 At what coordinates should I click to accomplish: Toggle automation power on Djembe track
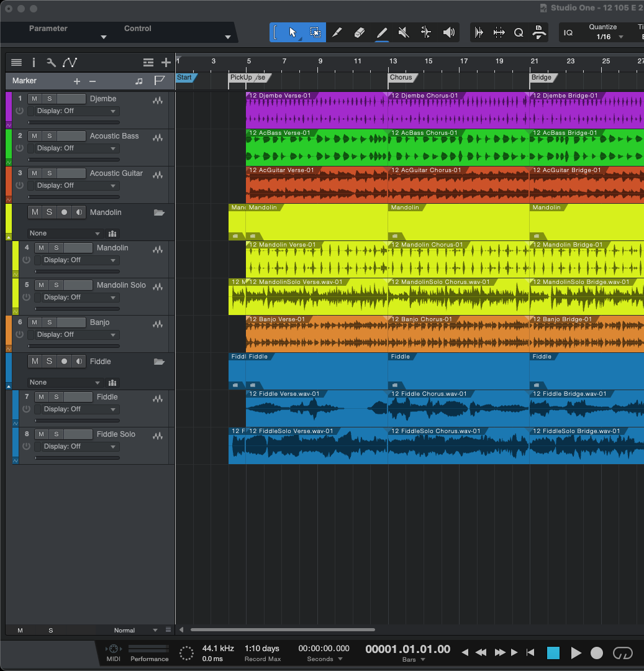click(x=19, y=111)
